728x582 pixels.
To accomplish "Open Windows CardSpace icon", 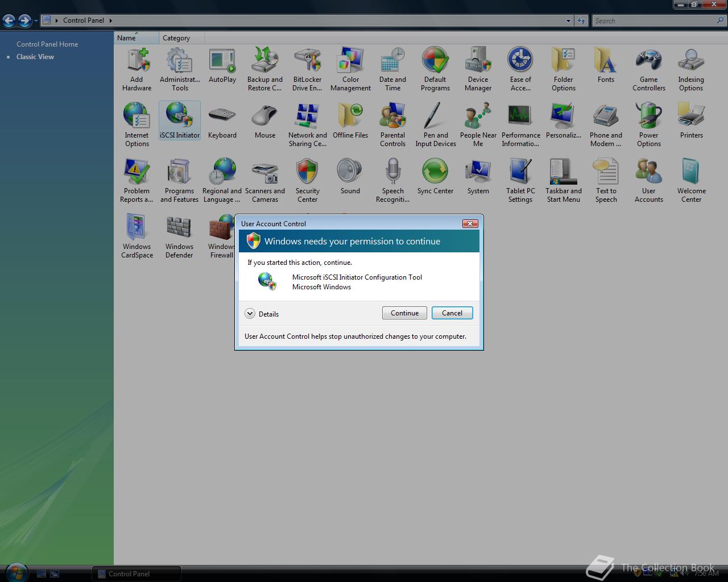I will pos(137,236).
